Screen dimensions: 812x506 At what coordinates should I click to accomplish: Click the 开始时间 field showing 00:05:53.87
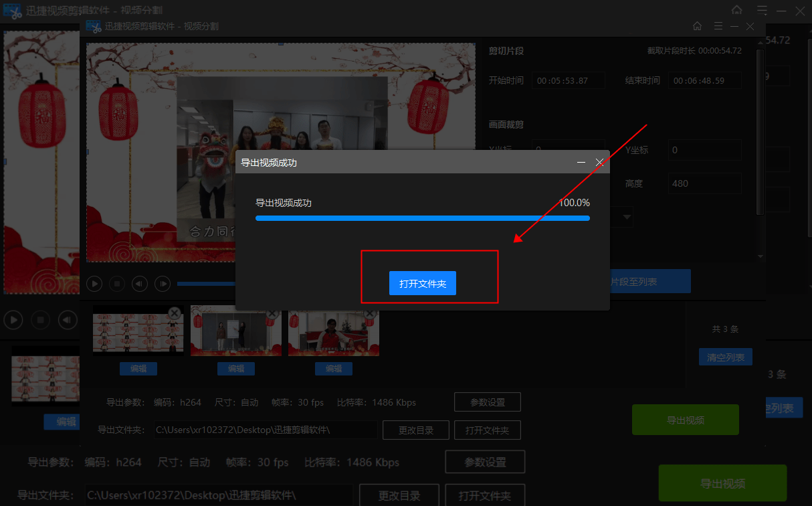pyautogui.click(x=569, y=80)
